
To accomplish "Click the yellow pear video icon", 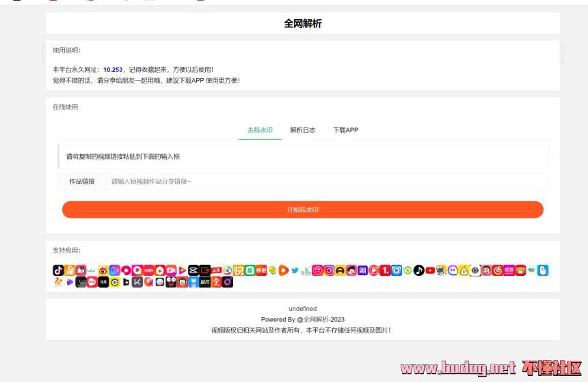I will pyautogui.click(x=464, y=270).
